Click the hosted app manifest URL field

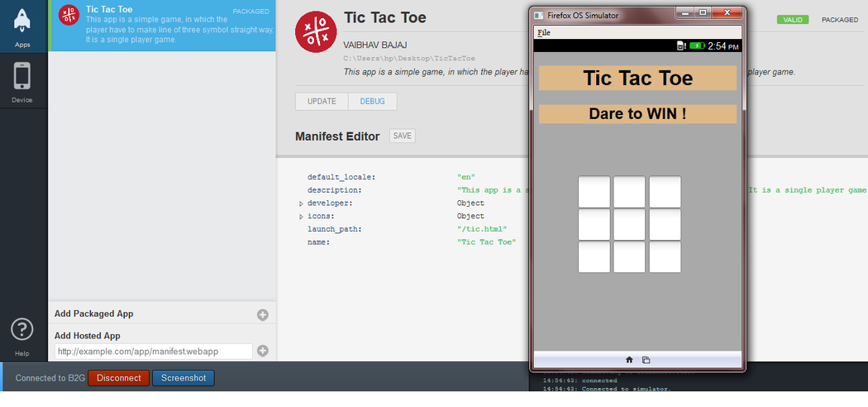tap(153, 352)
